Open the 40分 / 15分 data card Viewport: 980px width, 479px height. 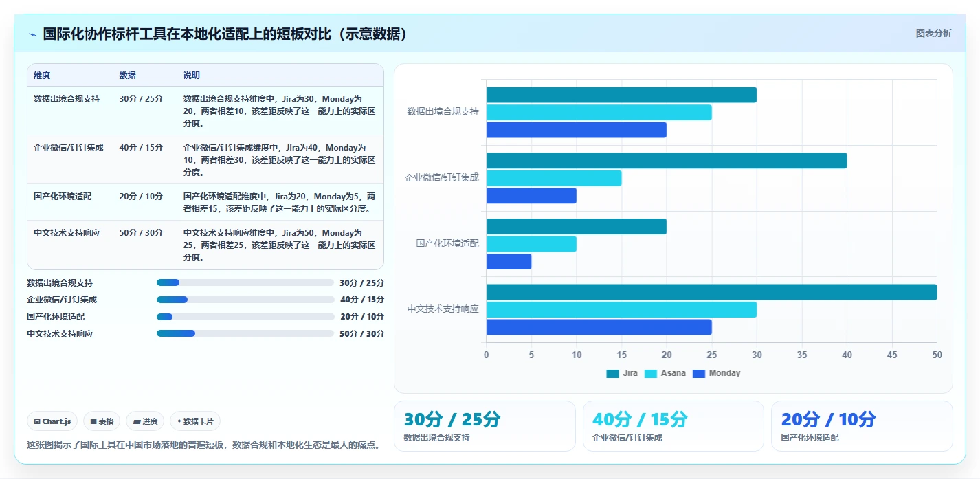click(x=673, y=426)
